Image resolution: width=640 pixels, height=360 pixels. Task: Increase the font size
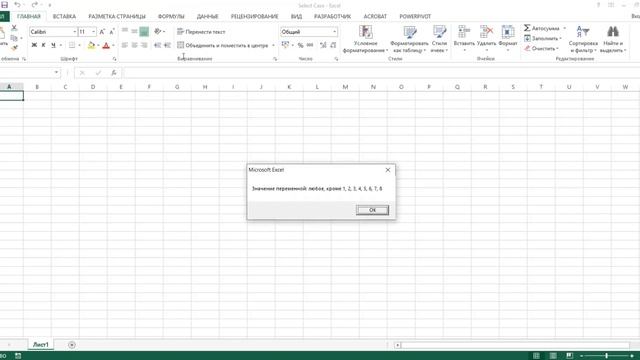[102, 31]
